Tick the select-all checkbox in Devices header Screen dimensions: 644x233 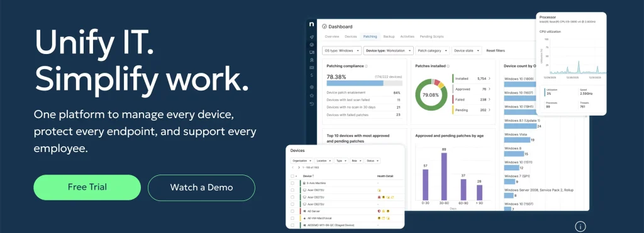point(292,176)
